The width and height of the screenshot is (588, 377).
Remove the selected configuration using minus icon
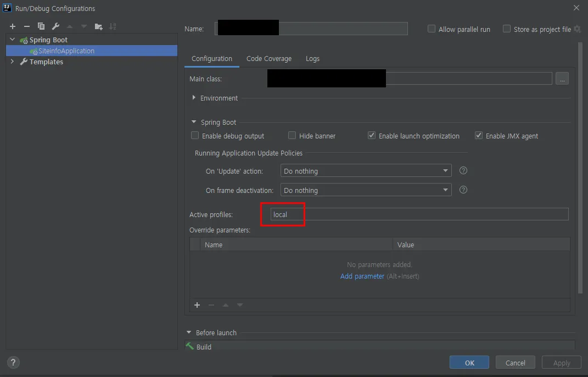(x=26, y=26)
